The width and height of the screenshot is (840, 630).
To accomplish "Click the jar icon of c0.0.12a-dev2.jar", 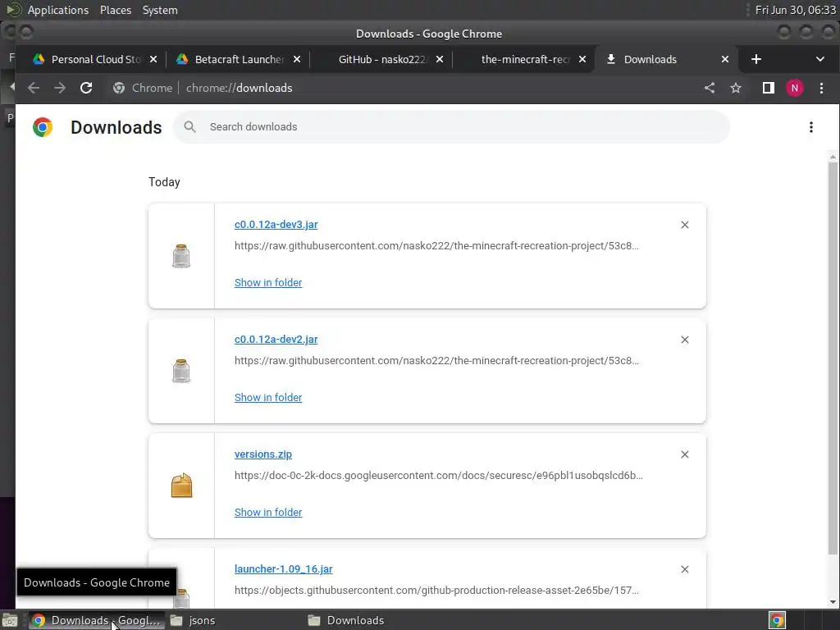I will tap(181, 371).
